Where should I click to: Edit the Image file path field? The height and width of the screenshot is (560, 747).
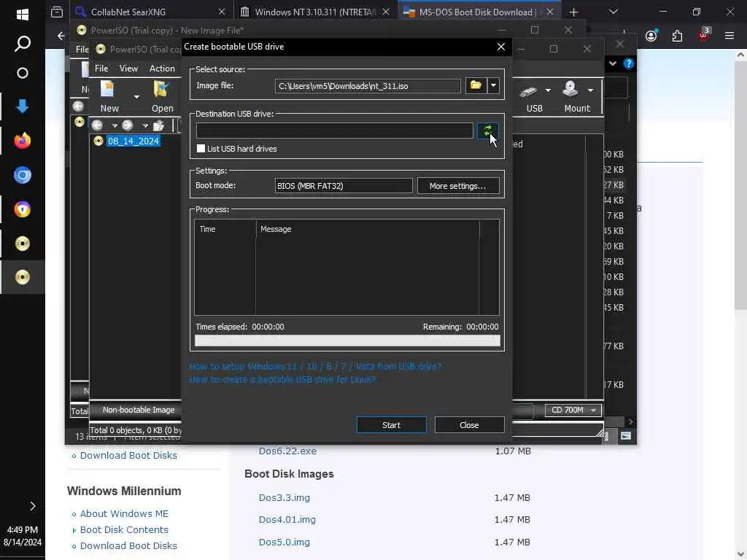point(368,86)
